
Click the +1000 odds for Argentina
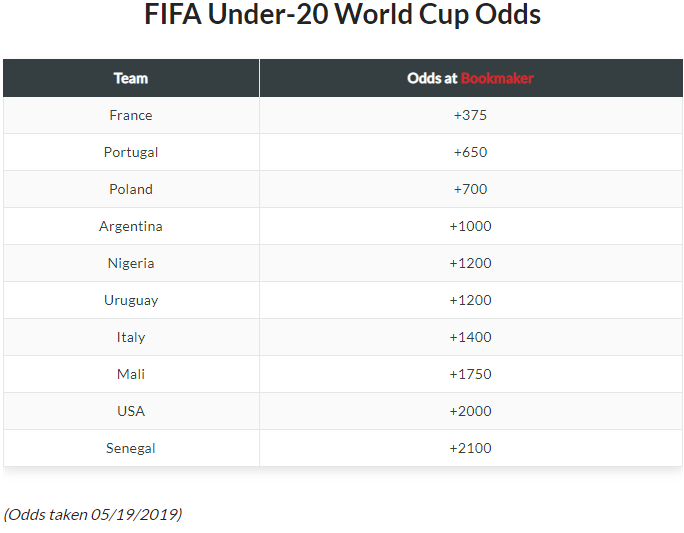click(470, 226)
